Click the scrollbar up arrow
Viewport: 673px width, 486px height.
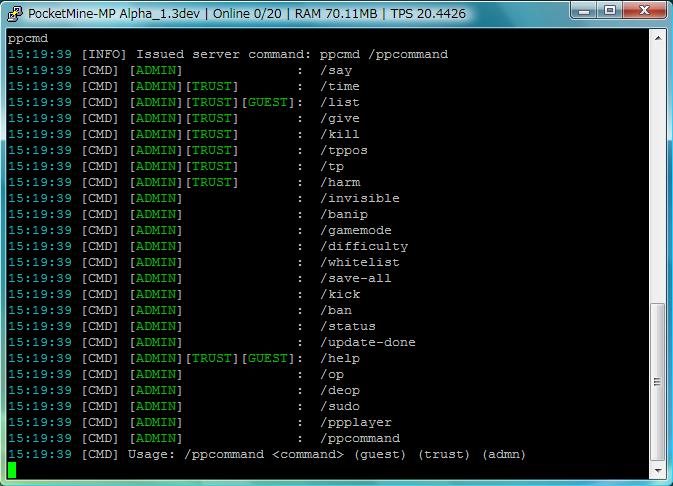658,37
